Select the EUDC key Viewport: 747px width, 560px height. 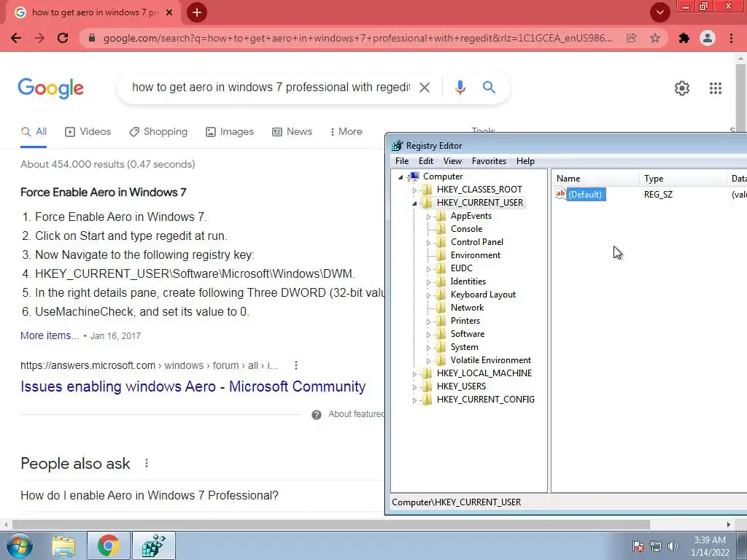pos(462,268)
